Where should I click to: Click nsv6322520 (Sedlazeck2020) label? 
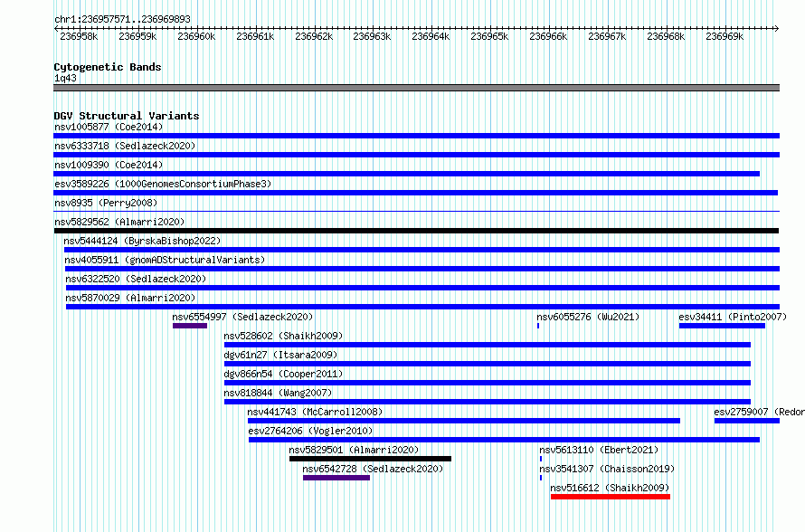tap(136, 279)
